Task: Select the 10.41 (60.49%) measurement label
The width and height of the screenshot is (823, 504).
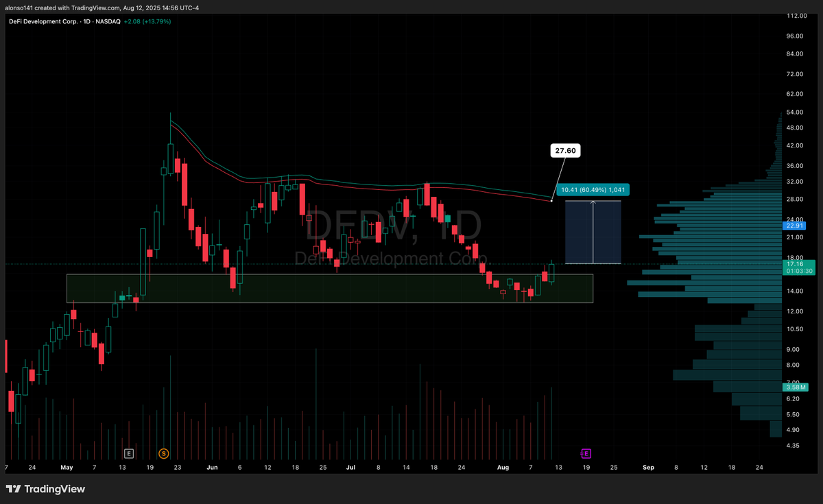Action: 592,190
